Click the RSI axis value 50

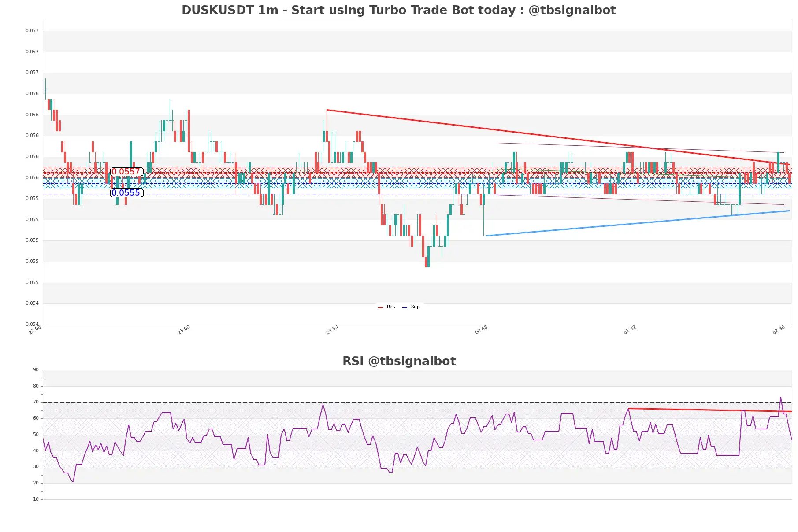click(36, 435)
